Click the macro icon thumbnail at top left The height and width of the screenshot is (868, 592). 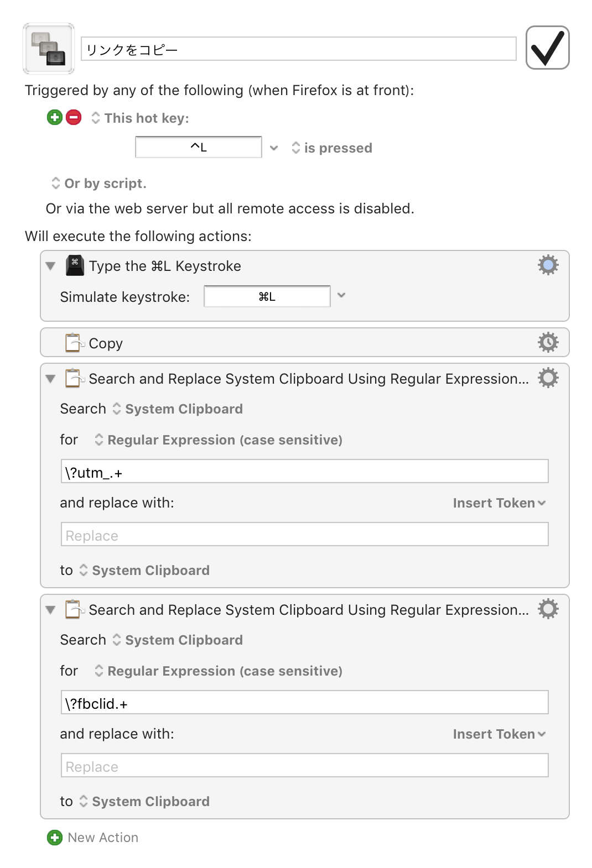click(x=49, y=49)
